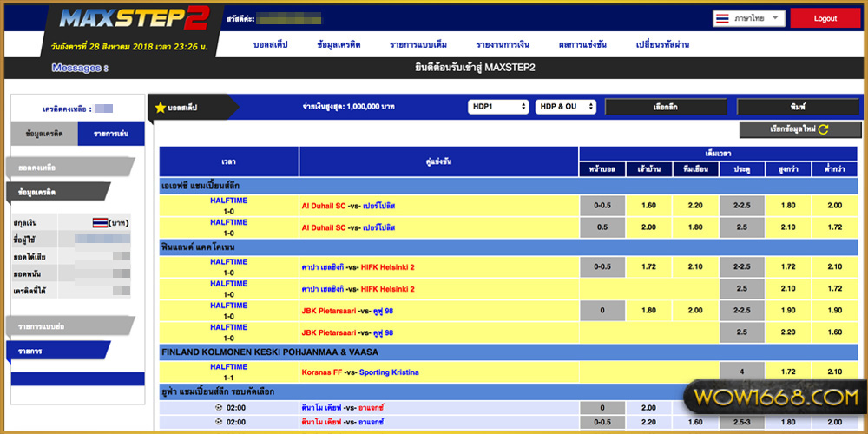Click the soccer ball icon in the first 02:00 row
This screenshot has width=868, height=434.
point(218,407)
